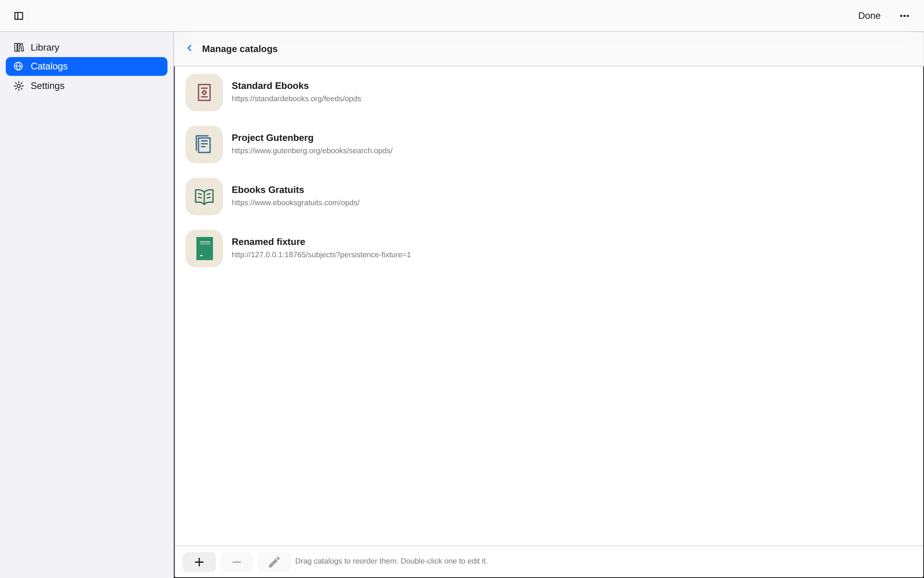924x578 pixels.
Task: Remove catalog with the minus button
Action: [237, 562]
